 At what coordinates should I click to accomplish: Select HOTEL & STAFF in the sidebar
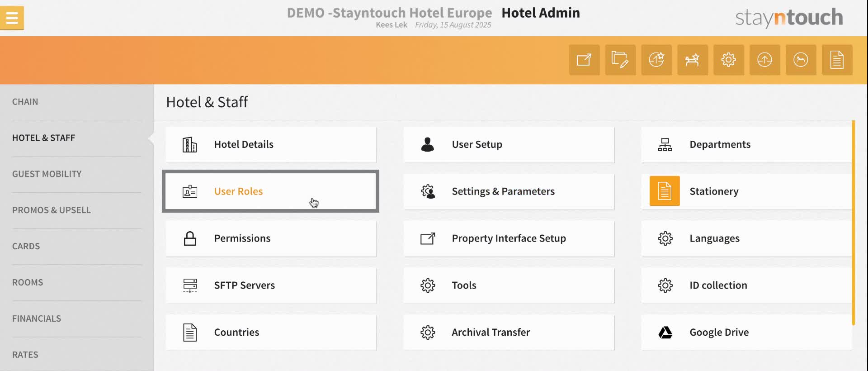[x=44, y=138]
